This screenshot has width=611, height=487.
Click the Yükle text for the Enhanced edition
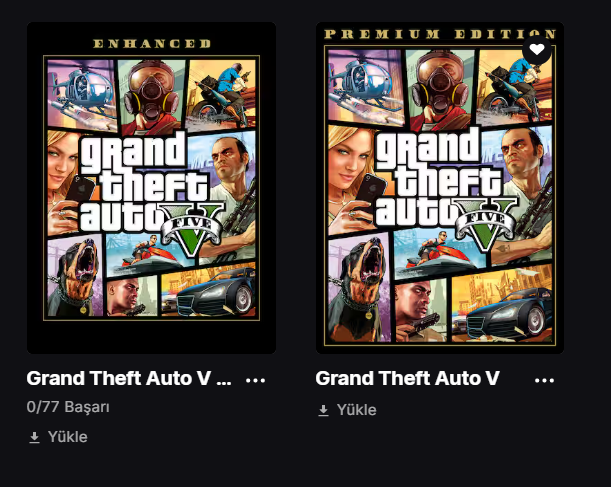point(68,437)
